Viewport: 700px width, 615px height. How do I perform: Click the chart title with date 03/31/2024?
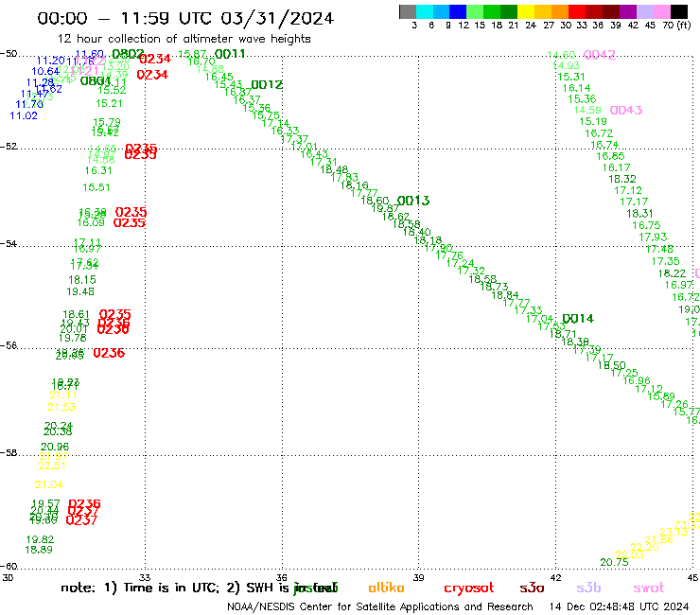tap(185, 18)
